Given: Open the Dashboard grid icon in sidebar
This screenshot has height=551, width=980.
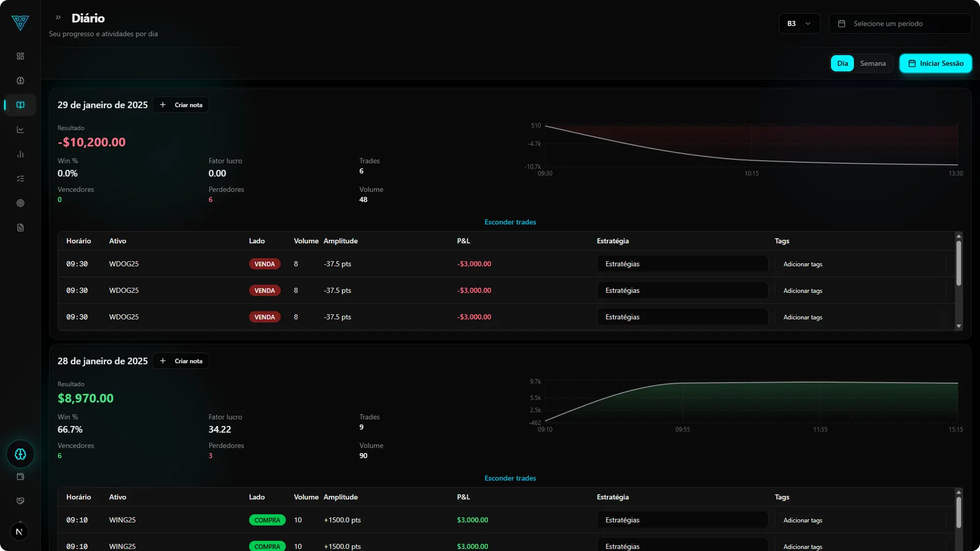Looking at the screenshot, I should coord(20,56).
